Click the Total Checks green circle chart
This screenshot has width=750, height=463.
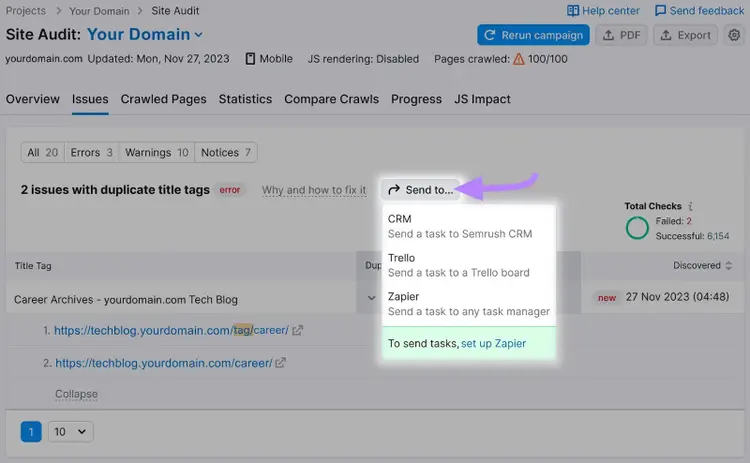[x=637, y=228]
